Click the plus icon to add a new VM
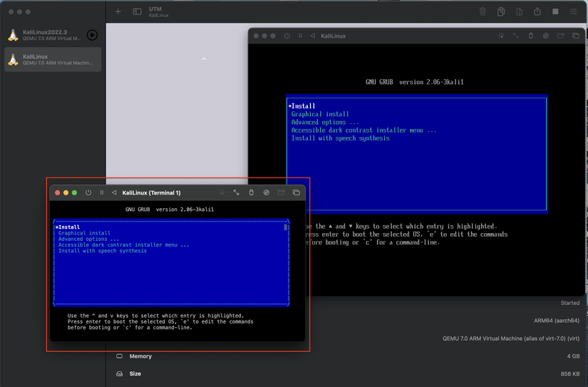 click(118, 11)
